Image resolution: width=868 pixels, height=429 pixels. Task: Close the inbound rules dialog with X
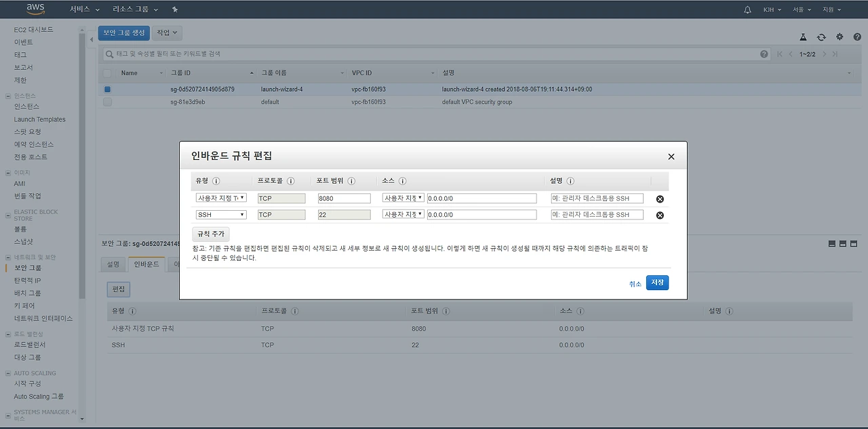(671, 157)
